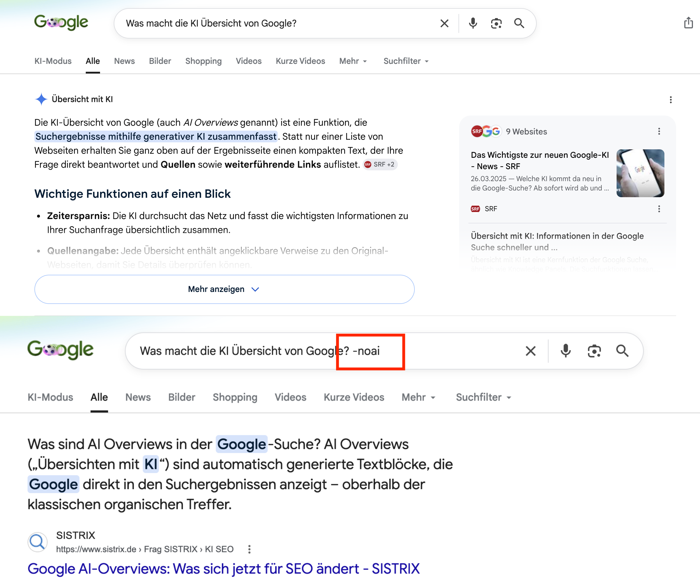
Task: Select the Alle tab in the top tab row
Action: (93, 61)
